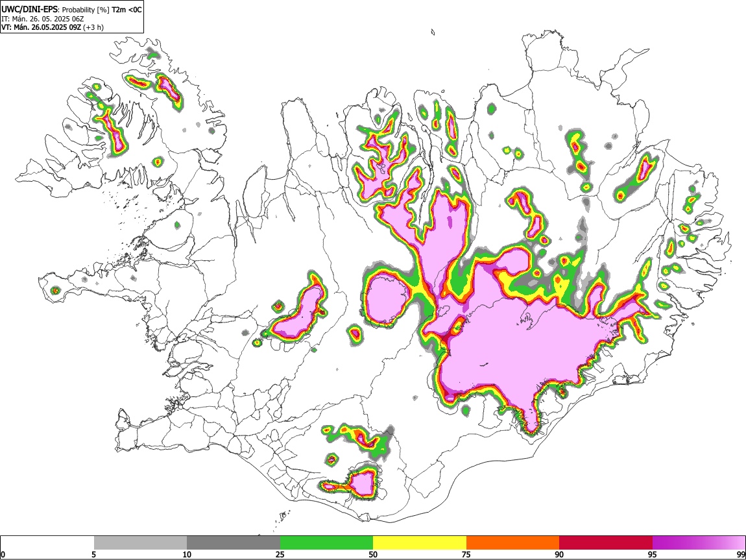Click the orange 75-90% legend swatch

click(x=513, y=542)
